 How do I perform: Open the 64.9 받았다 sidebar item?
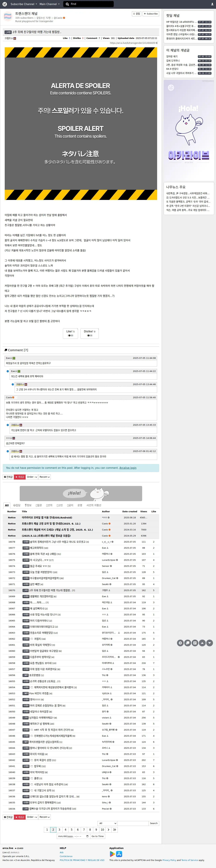(172, 69)
